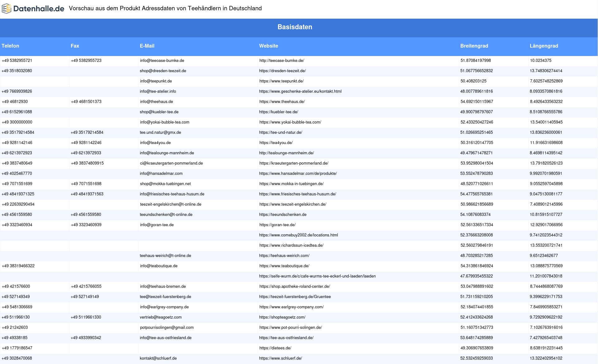Select email potpourrisolingen@gmail.com
The height and width of the screenshot is (364, 598).
click(167, 328)
